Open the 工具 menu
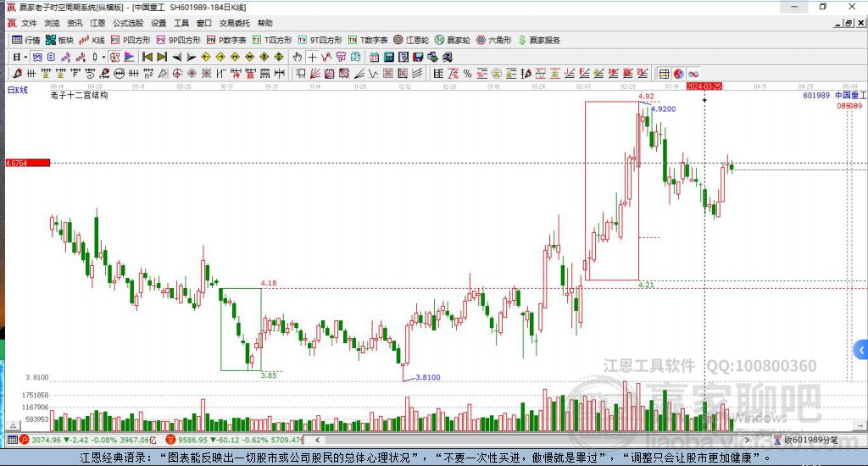868x466 pixels. tap(181, 23)
